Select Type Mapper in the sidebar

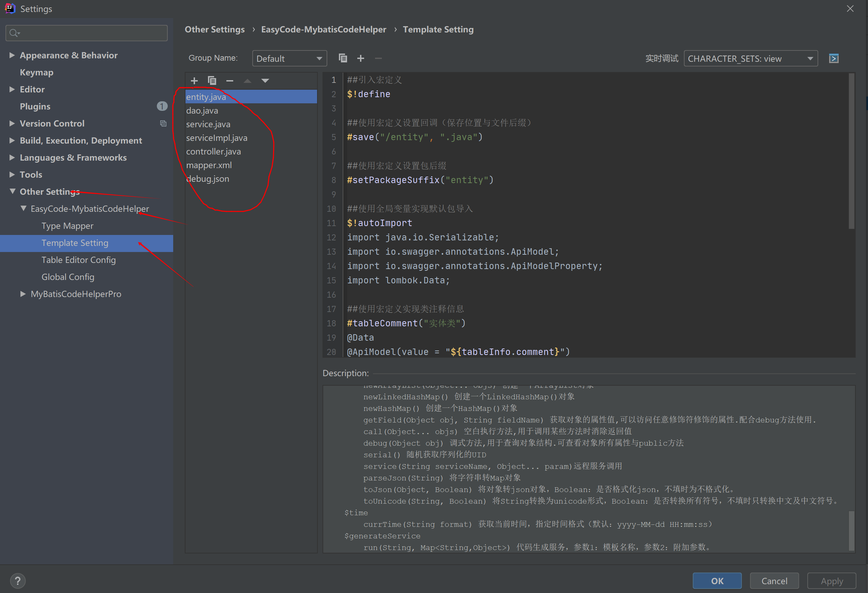coord(67,226)
